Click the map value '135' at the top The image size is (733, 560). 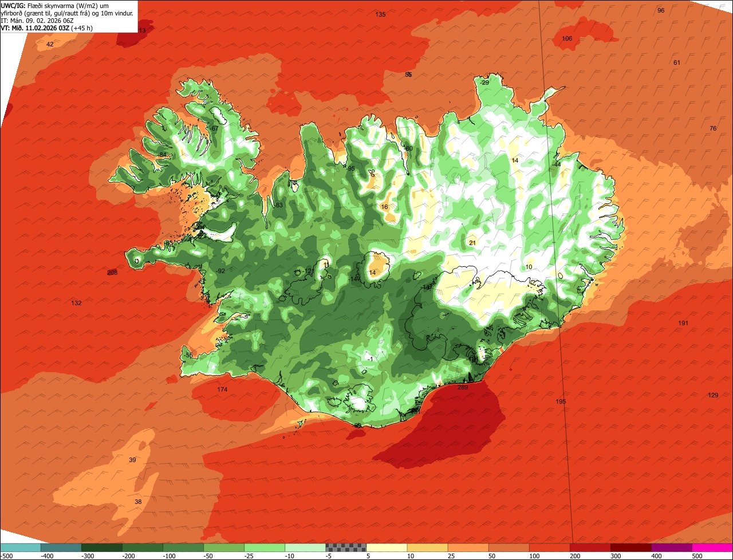tap(380, 14)
